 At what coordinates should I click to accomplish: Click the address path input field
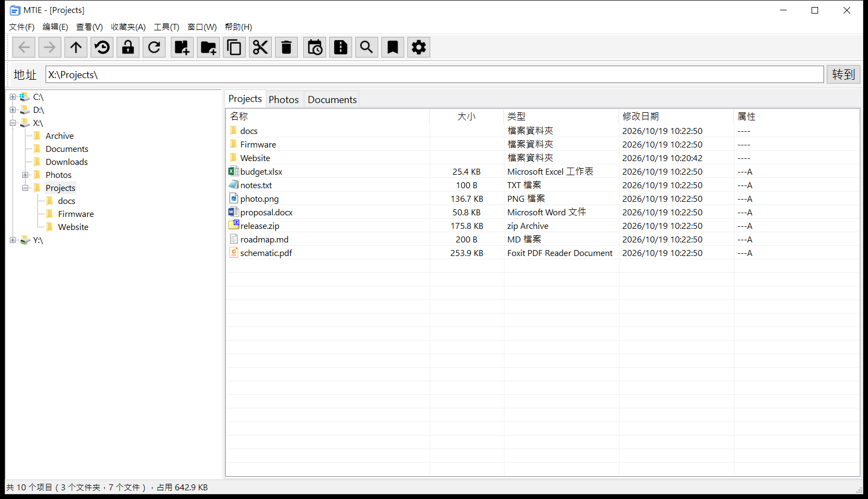(435, 74)
